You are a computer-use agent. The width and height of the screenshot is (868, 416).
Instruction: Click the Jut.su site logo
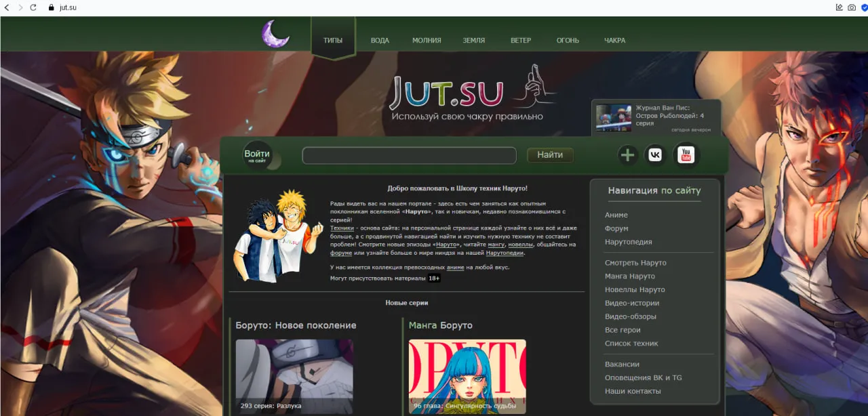click(x=447, y=93)
